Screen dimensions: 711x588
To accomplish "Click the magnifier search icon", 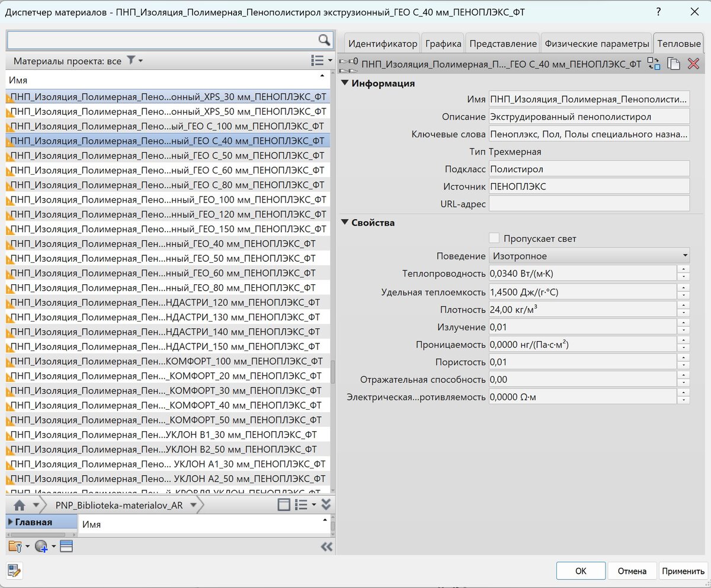I will point(324,40).
